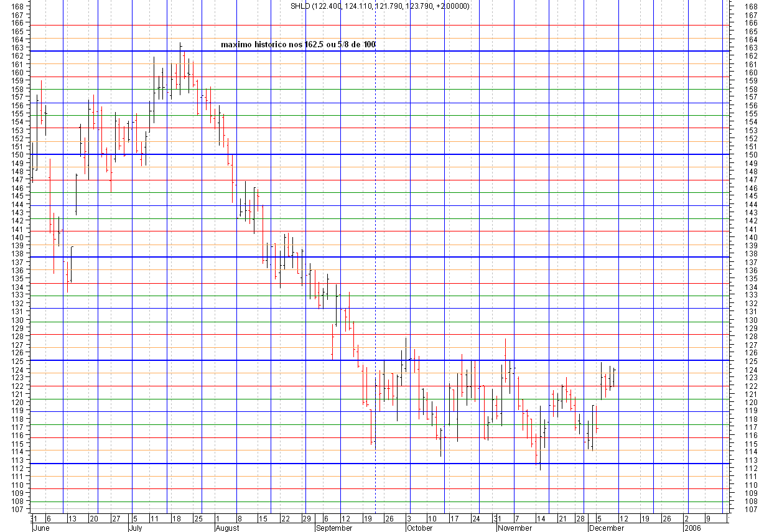Click date tick 20 on time axis
The height and width of the screenshot is (532, 759).
point(93,518)
